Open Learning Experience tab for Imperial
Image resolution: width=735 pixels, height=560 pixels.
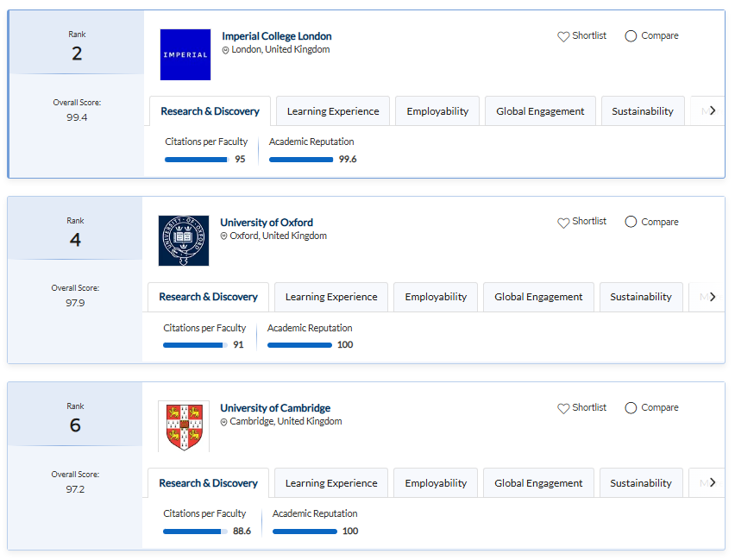coord(333,111)
